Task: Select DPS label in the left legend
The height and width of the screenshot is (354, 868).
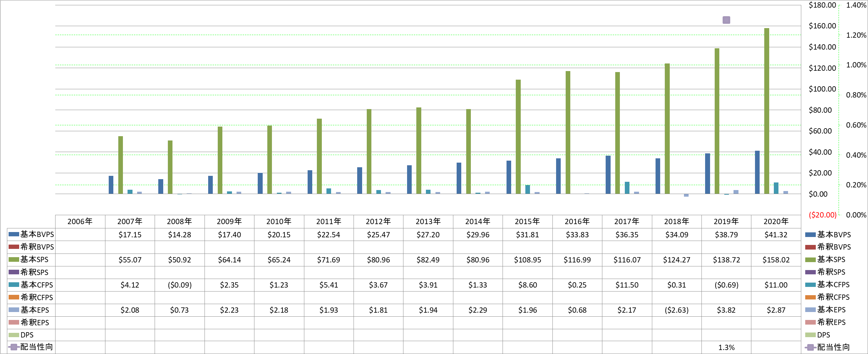Action: [x=27, y=335]
